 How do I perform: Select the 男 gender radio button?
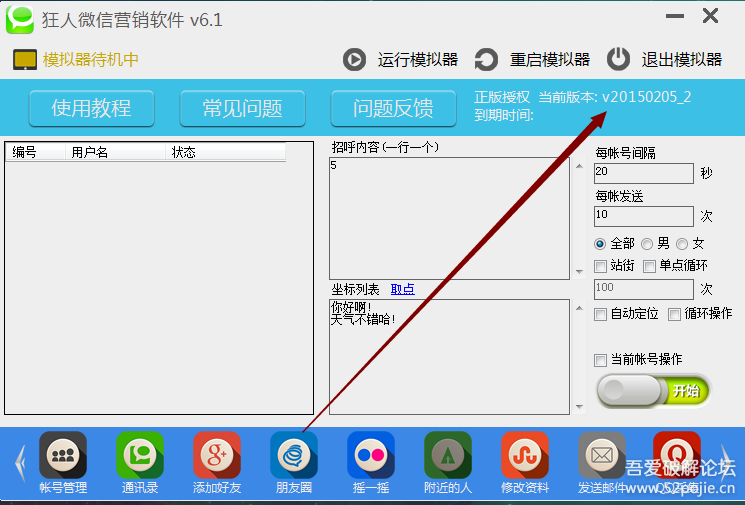(647, 243)
